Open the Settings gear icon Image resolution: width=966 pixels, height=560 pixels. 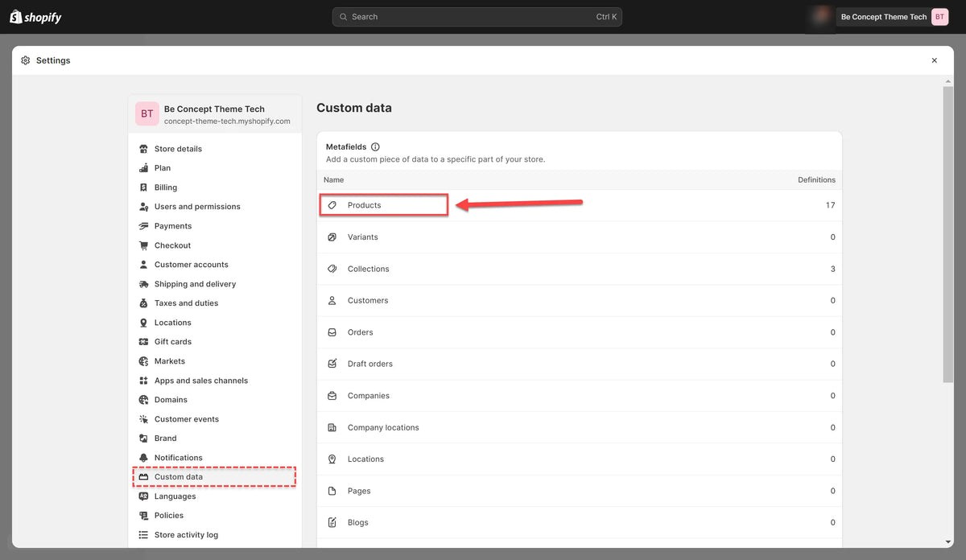[26, 60]
